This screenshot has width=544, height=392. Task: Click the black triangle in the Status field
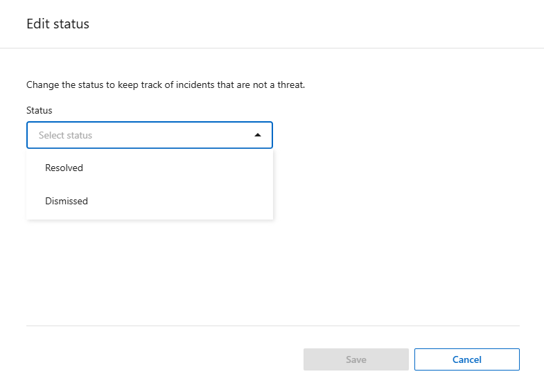click(x=258, y=135)
